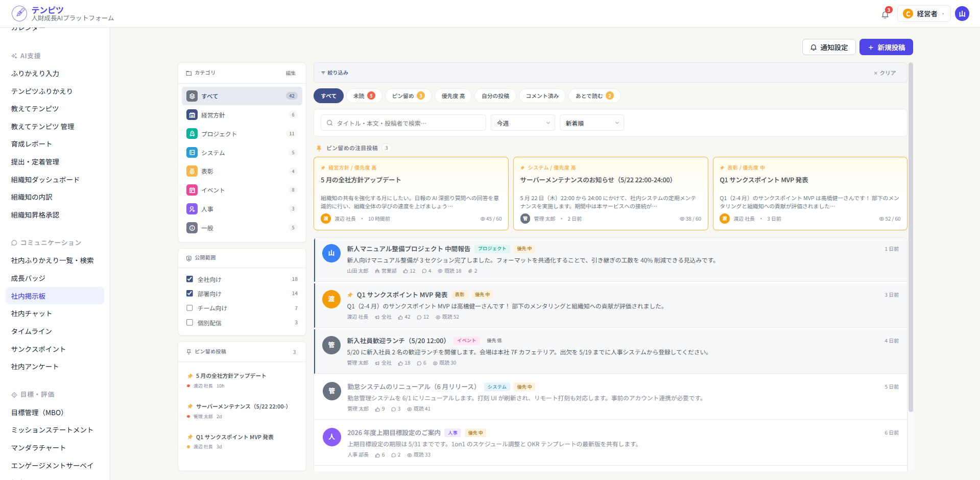Viewport: 980px width, 480px height.
Task: Click comment icon on 2026年度上期目標 post
Action: point(393,455)
